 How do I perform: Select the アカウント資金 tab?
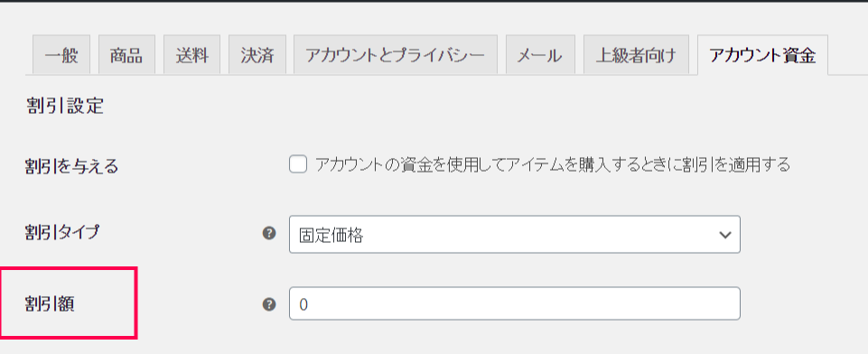[x=763, y=55]
